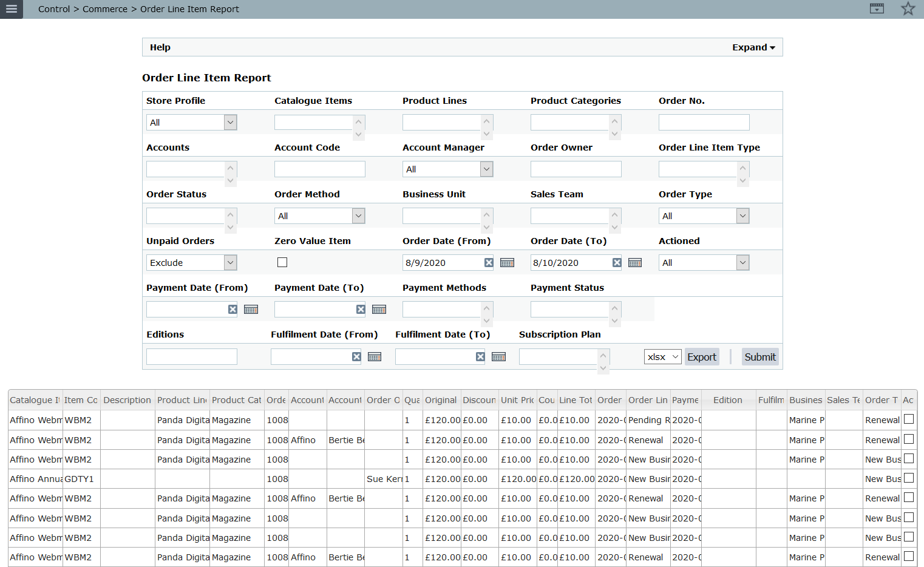This screenshot has width=924, height=567.
Task: Sort by Catalogue Item column header
Action: (x=35, y=400)
